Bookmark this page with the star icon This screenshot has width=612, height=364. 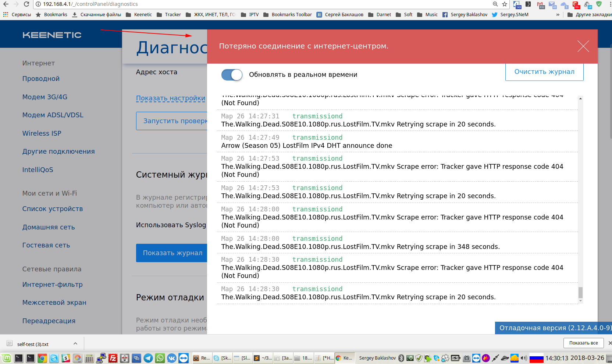tap(505, 4)
